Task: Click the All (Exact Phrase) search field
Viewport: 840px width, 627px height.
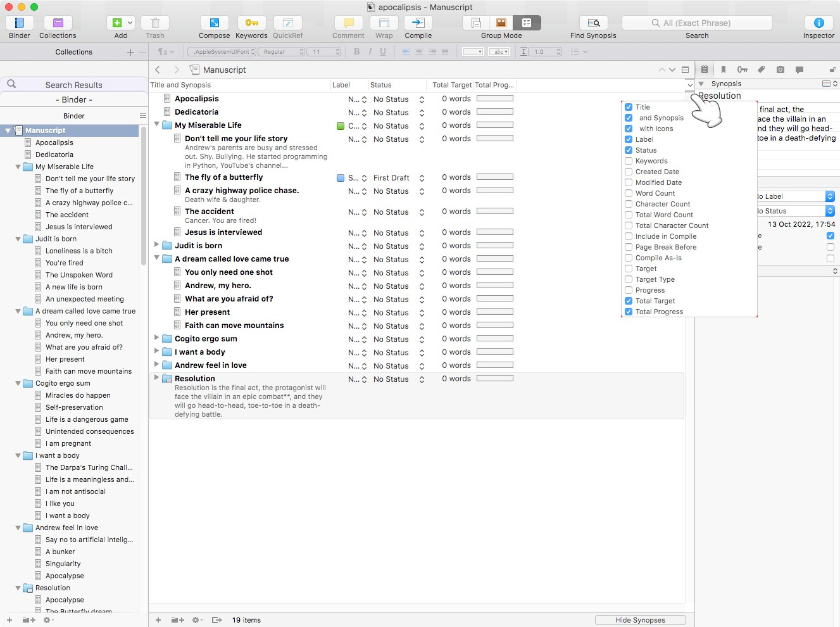Action: coord(697,23)
